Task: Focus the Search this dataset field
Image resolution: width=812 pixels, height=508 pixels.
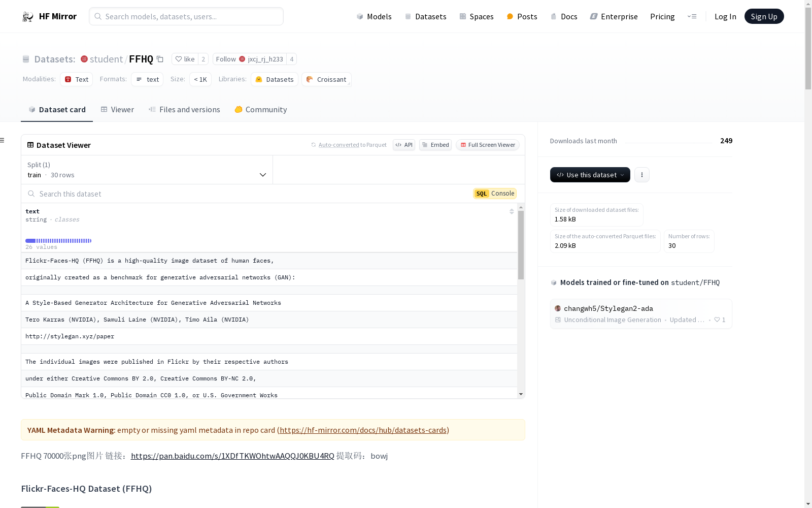Action: (249, 194)
